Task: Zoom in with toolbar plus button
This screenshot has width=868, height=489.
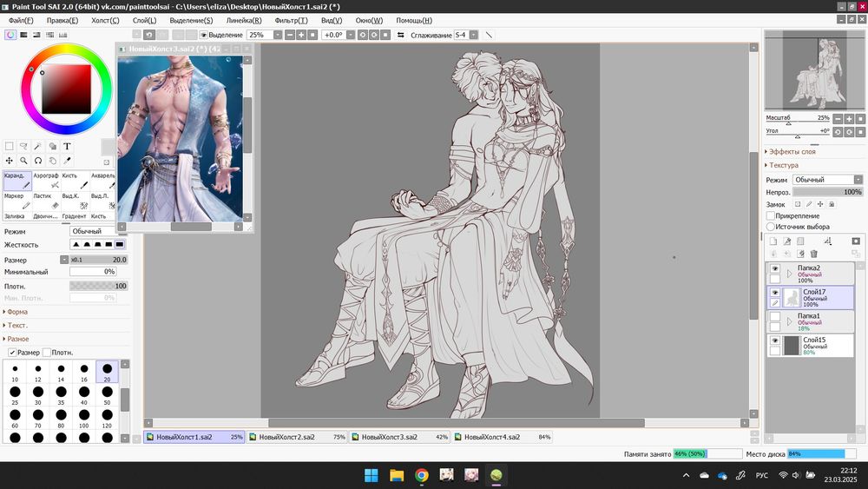Action: pos(301,35)
